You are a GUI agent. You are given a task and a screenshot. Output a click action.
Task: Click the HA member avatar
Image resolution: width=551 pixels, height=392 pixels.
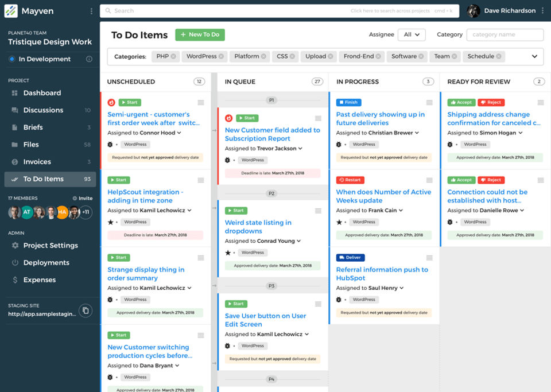[62, 212]
